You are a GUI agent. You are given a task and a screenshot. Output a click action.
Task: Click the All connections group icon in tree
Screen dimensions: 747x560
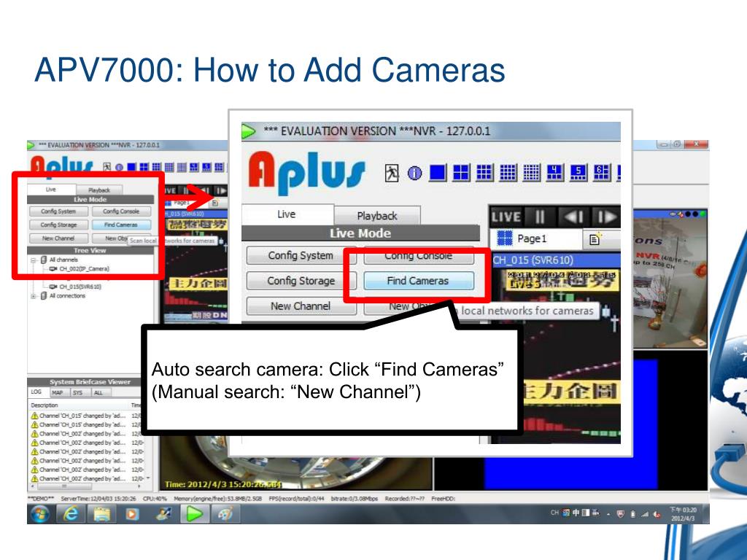(44, 296)
